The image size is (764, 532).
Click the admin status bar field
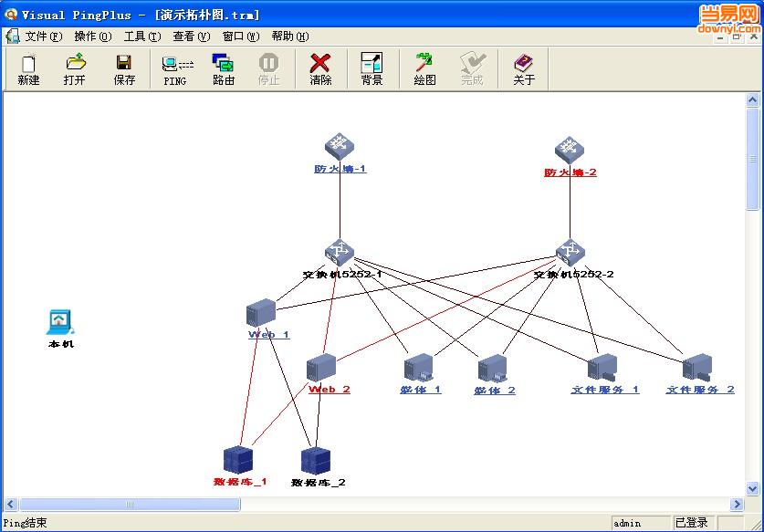coord(641,523)
